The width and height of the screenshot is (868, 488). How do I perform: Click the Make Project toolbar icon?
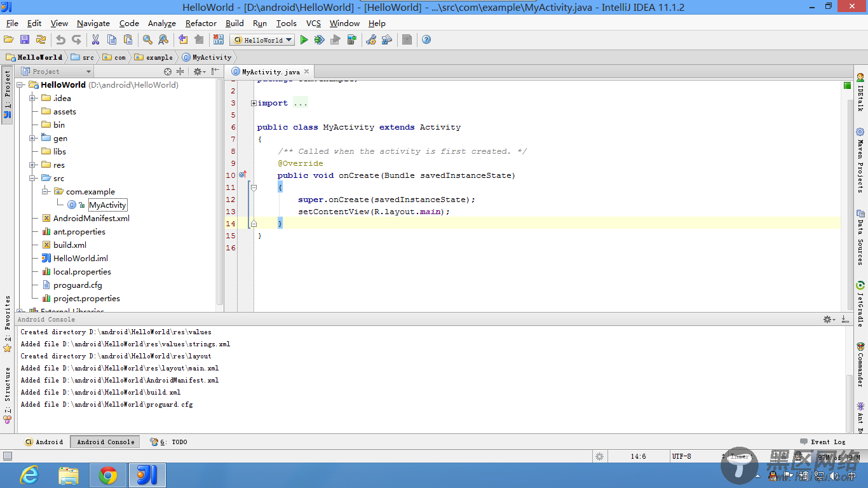click(219, 39)
